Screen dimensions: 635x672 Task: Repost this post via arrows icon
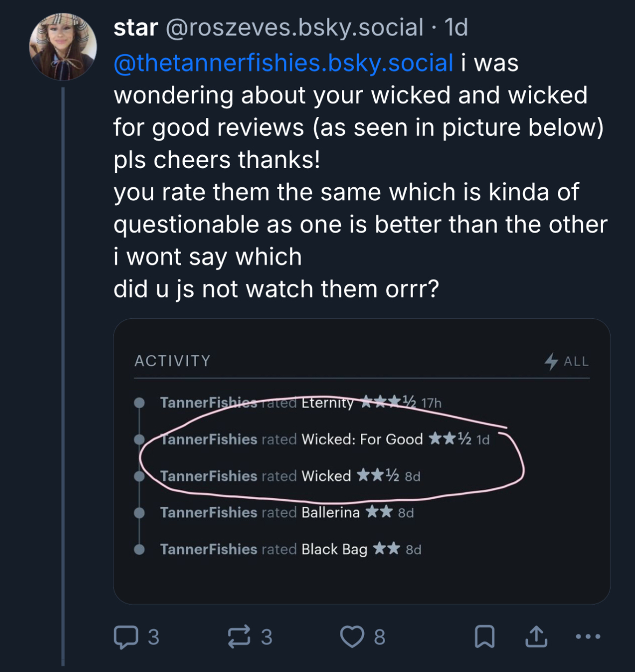(239, 636)
